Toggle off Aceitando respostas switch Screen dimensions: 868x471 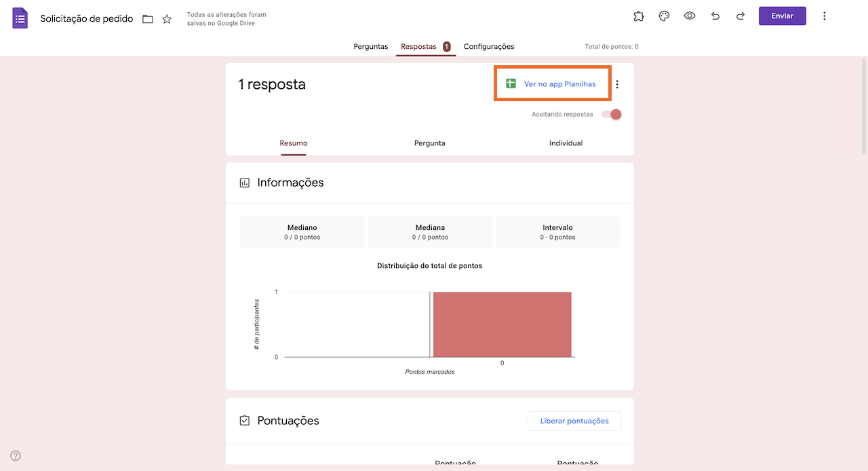612,114
